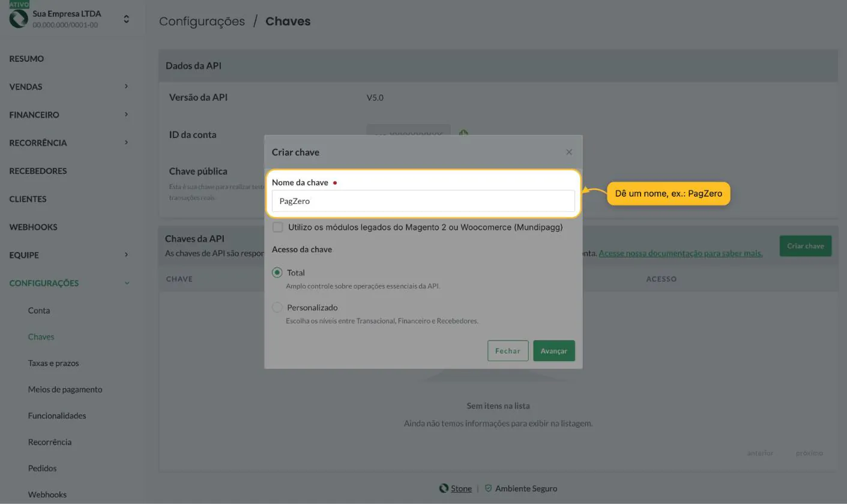Check the Magento 2 legacy modules box

(x=277, y=227)
